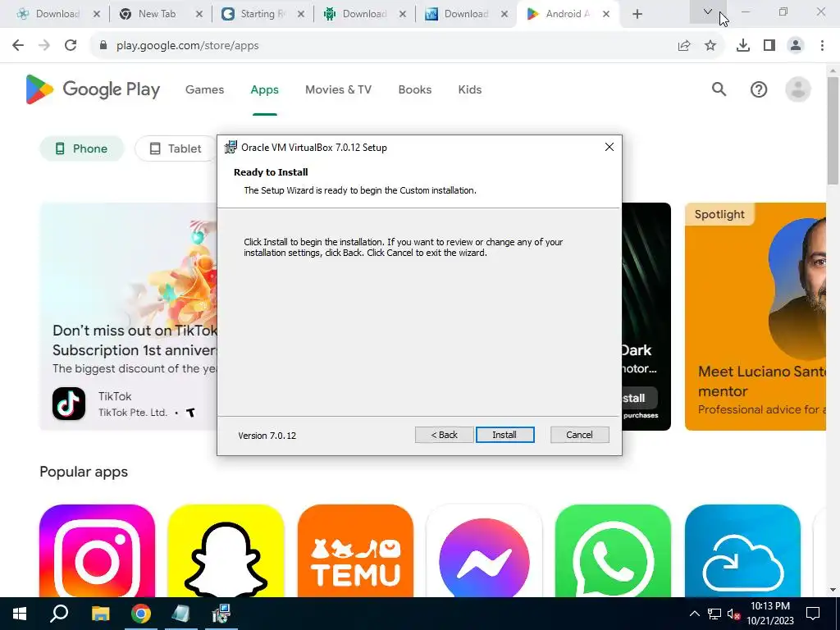Open Chrome profile icon
This screenshot has width=840, height=630.
pyautogui.click(x=796, y=46)
